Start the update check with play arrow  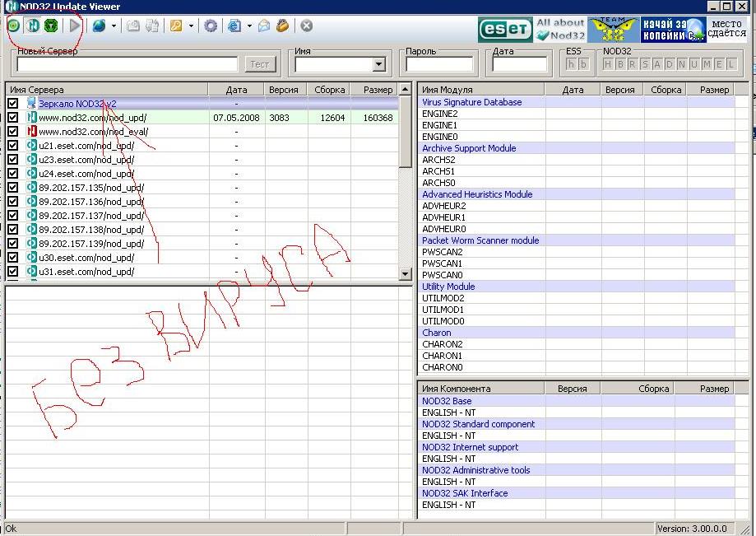tap(74, 26)
